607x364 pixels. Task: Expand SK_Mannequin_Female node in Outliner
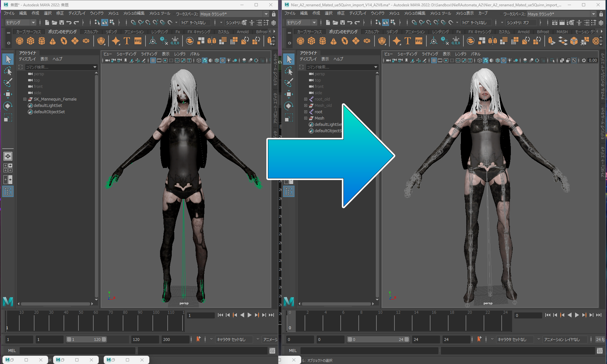25,99
